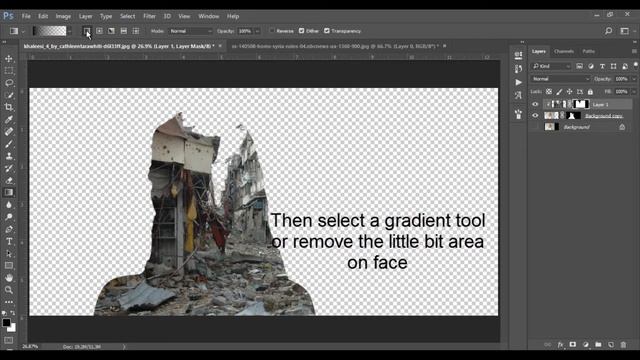Select the Hand tool
This screenshot has width=640, height=360.
pyautogui.click(x=9, y=278)
